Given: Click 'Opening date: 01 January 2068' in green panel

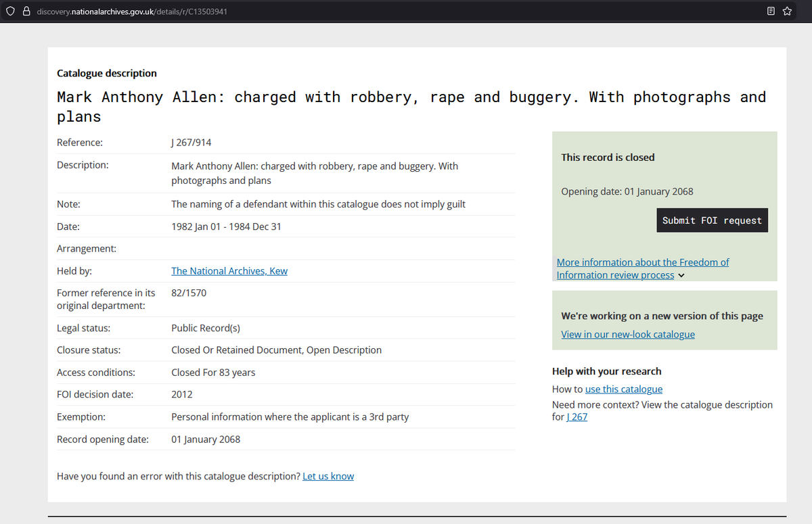Looking at the screenshot, I should [627, 191].
